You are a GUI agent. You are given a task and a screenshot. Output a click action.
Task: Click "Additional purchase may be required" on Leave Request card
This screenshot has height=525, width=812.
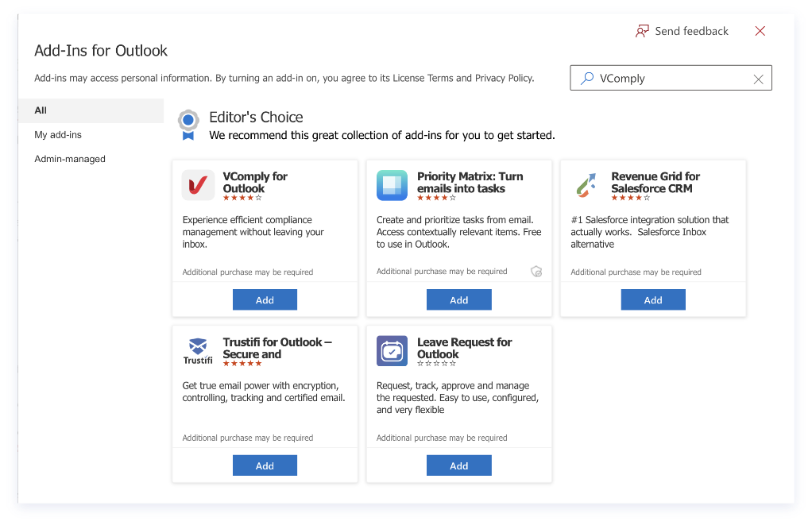[442, 438]
